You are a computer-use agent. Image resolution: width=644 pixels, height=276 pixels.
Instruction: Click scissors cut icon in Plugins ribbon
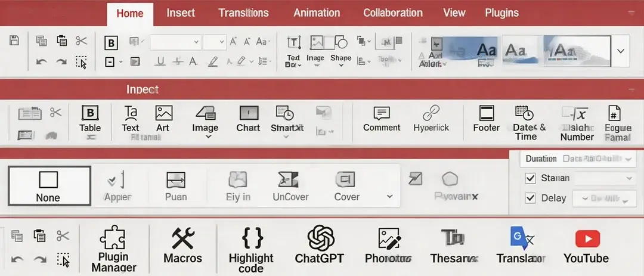[63, 235]
